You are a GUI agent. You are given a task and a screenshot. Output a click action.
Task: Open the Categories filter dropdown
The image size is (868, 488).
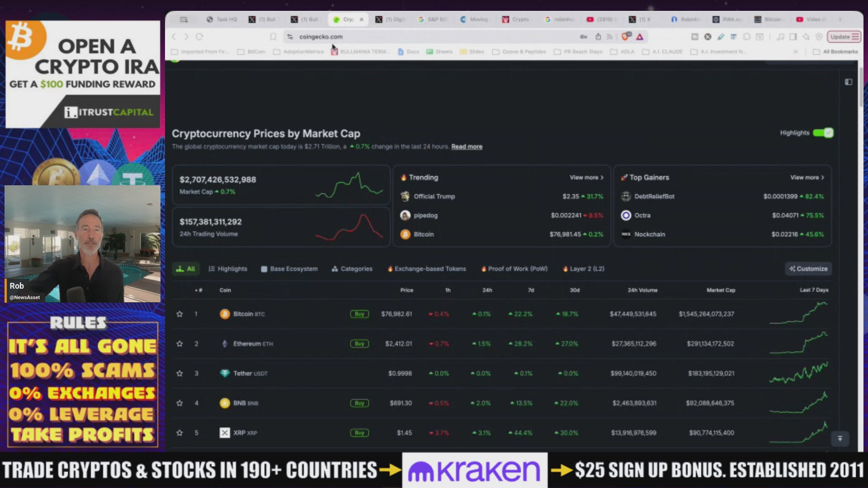[352, 269]
